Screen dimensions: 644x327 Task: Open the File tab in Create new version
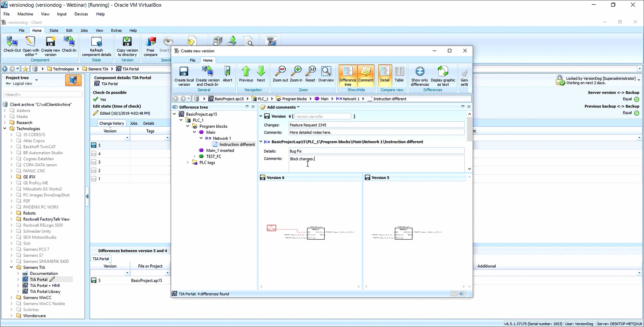click(x=192, y=60)
